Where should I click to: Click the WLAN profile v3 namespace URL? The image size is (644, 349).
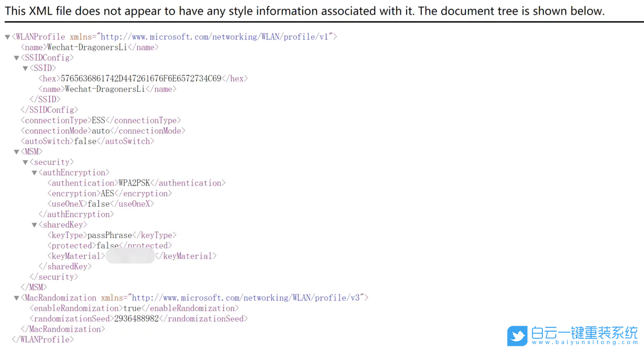pyautogui.click(x=246, y=298)
